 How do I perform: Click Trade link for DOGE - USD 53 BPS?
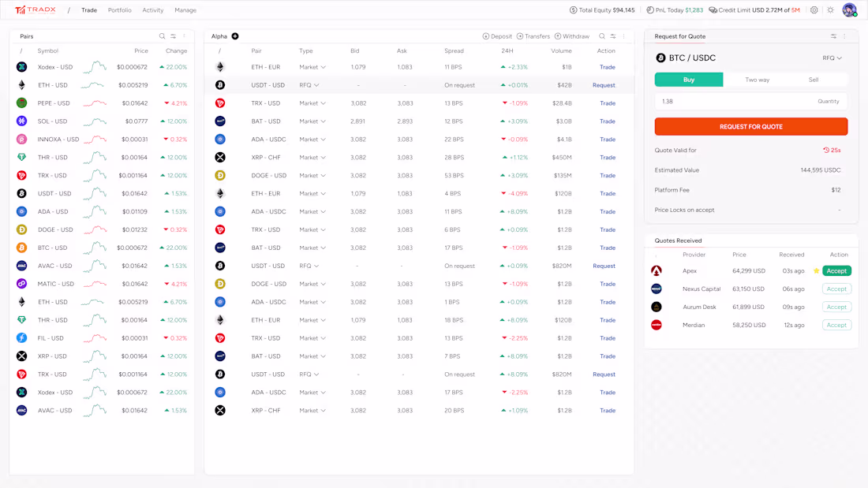point(608,175)
